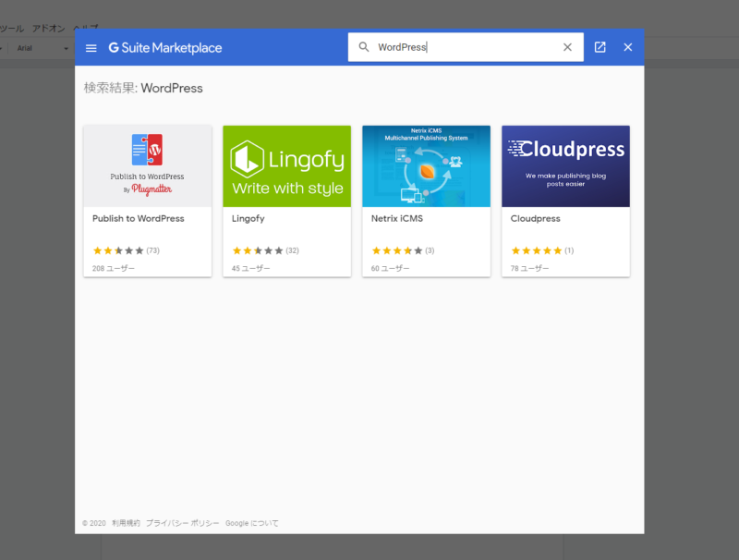Select the Publish to WordPress title

click(x=138, y=218)
